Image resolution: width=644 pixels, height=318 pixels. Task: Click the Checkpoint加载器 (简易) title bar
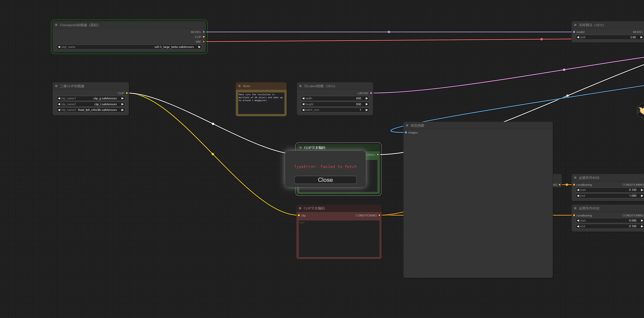click(129, 25)
